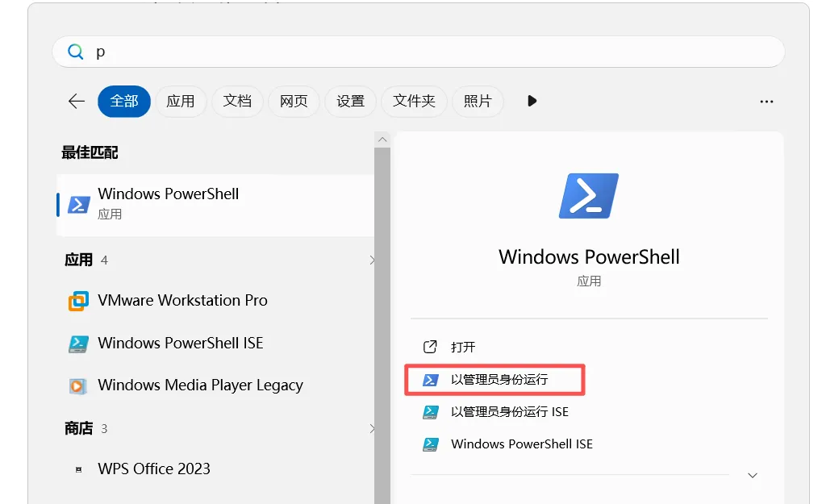
Task: Click icon next to 以管理员身份运行 ISE
Action: 431,412
